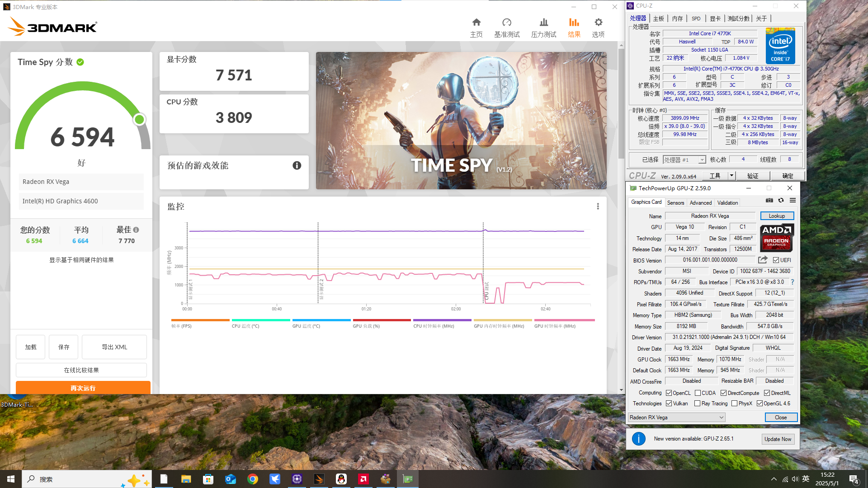Click FPS orange legend color bar
Screen dimensions: 868x488
(x=200, y=320)
